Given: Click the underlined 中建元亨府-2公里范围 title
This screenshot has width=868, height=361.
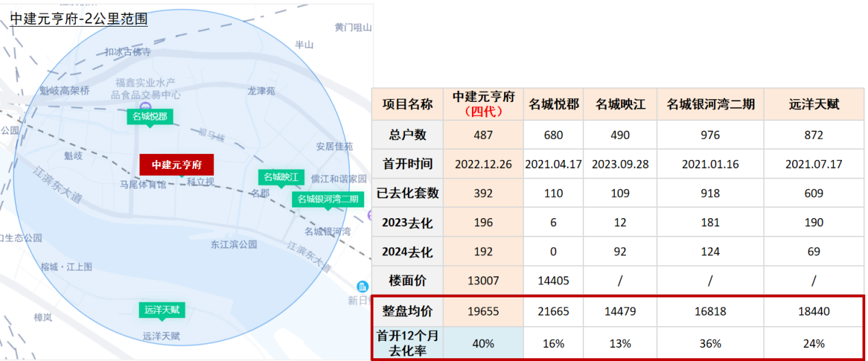Looking at the screenshot, I should point(79,18).
